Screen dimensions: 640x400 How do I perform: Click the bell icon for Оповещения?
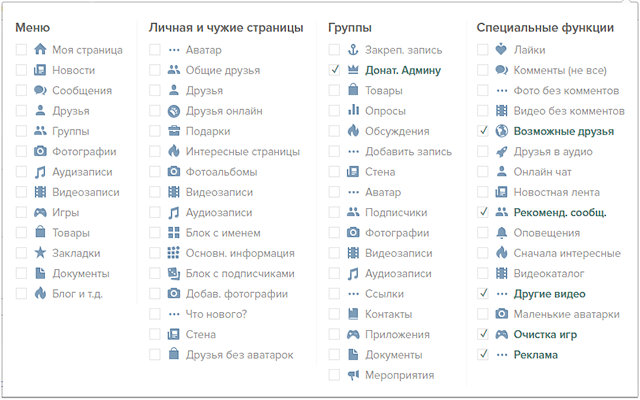point(501,233)
